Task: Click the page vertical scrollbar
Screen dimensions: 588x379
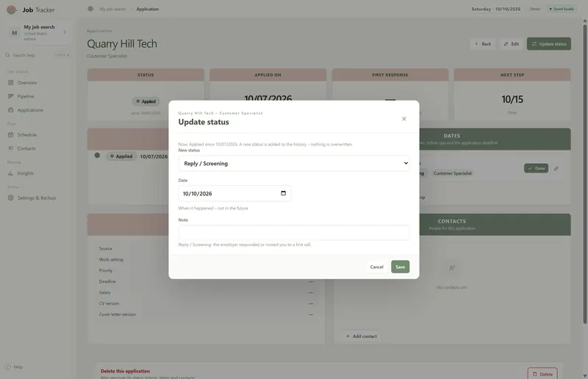Action: [585, 173]
